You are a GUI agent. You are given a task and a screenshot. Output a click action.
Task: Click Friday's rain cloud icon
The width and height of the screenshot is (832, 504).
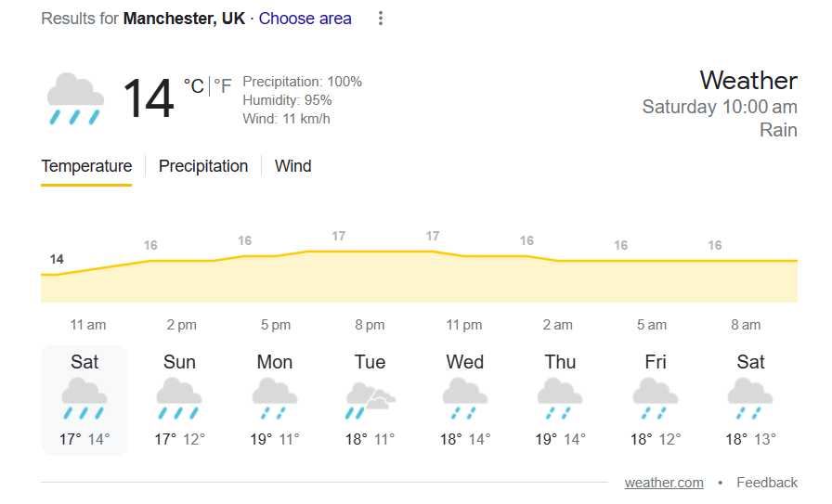pyautogui.click(x=656, y=400)
